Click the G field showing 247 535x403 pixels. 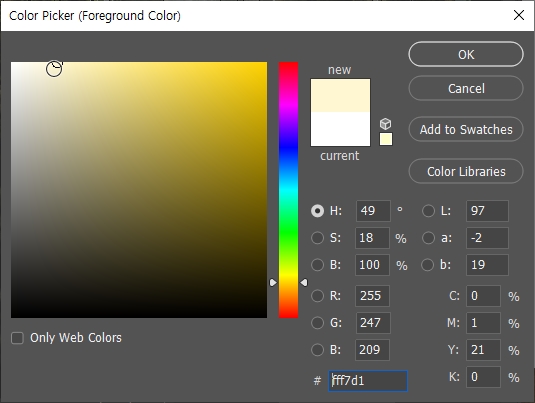pyautogui.click(x=373, y=322)
